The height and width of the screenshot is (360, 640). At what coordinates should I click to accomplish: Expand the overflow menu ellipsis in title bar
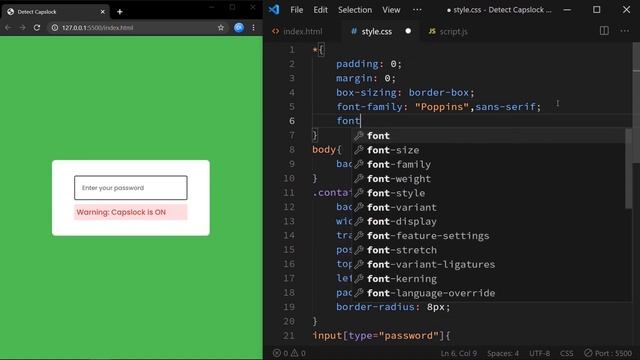(x=417, y=10)
